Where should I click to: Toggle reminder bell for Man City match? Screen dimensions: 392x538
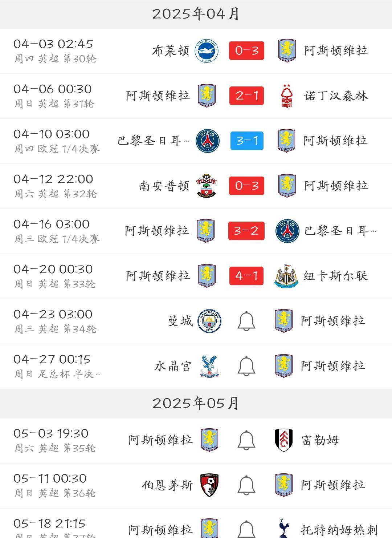(246, 321)
